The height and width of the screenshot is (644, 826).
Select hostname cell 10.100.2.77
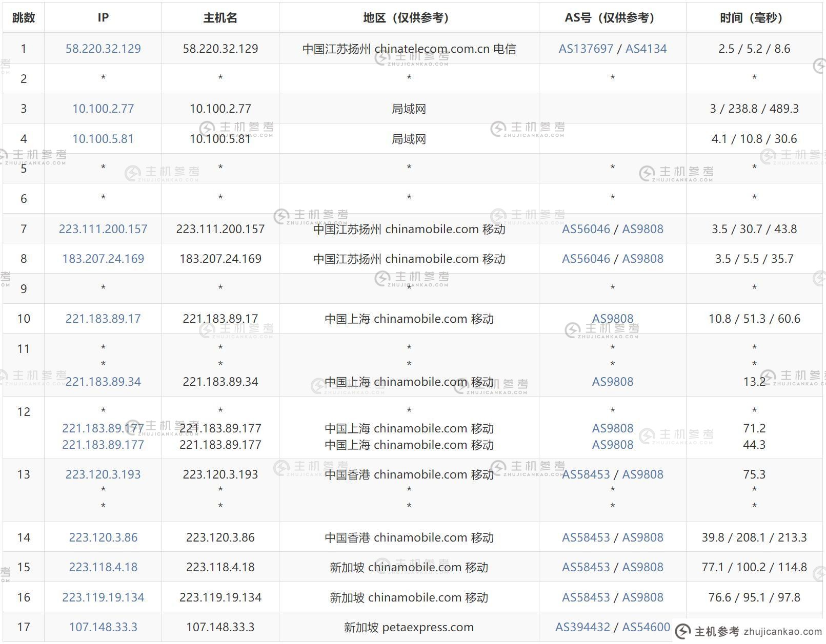tap(220, 109)
